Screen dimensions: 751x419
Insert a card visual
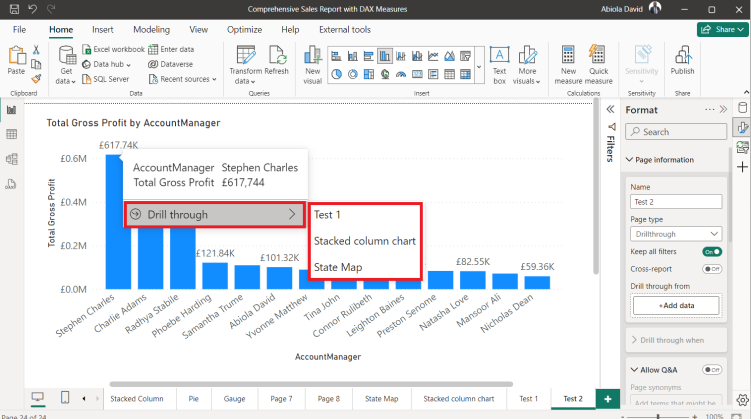pyautogui.click(x=417, y=74)
